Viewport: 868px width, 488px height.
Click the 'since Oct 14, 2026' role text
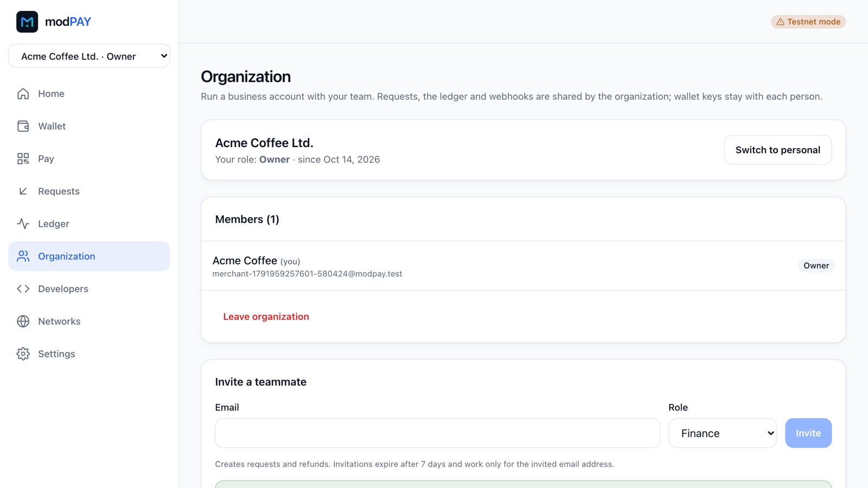[x=339, y=159]
